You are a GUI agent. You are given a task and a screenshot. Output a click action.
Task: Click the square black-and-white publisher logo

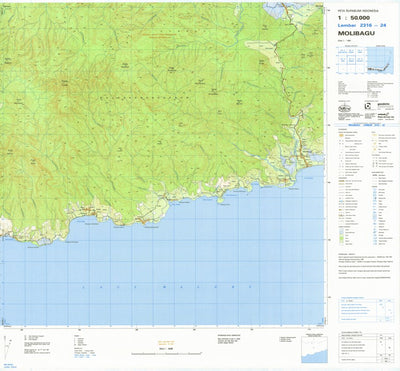(x=368, y=106)
